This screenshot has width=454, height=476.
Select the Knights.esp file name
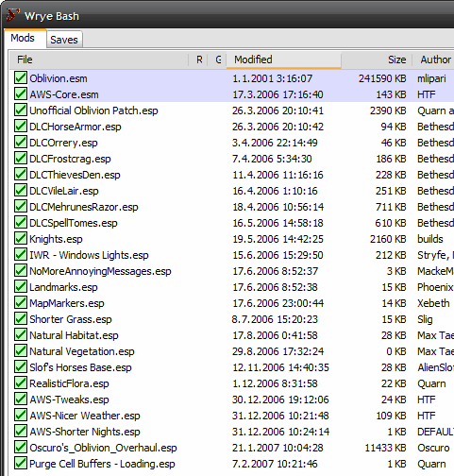point(56,239)
